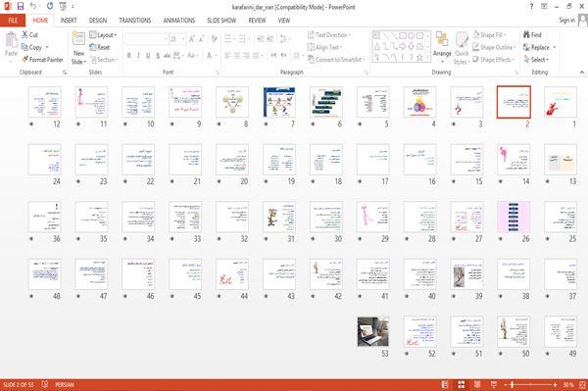
Task: Toggle text Shadow formatting
Action: pos(158,56)
